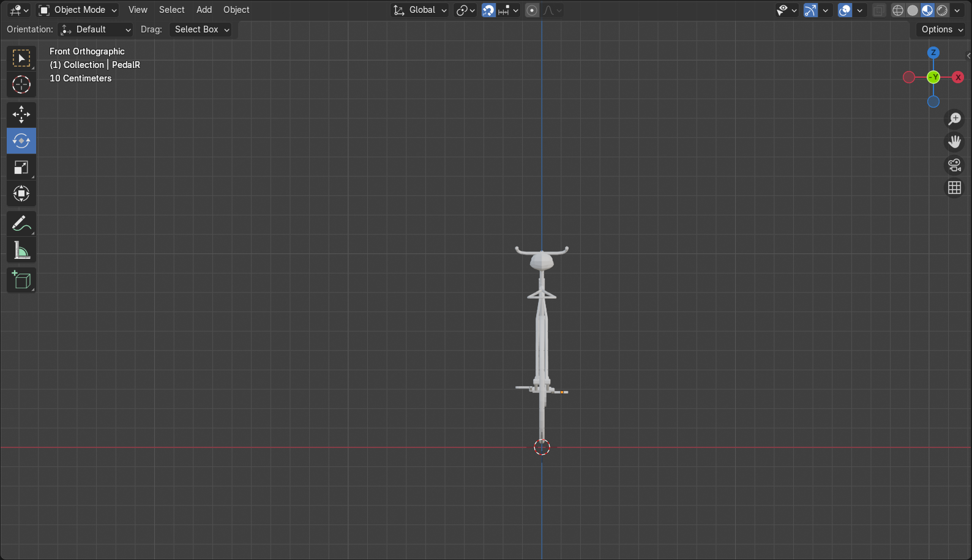Toggle viewport gizmos display
The width and height of the screenshot is (972, 560).
point(810,10)
